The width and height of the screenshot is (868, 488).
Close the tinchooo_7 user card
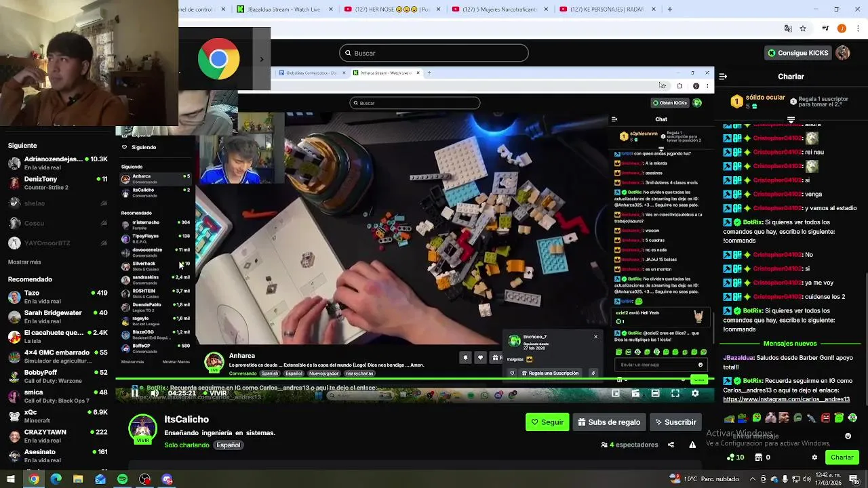coord(595,337)
